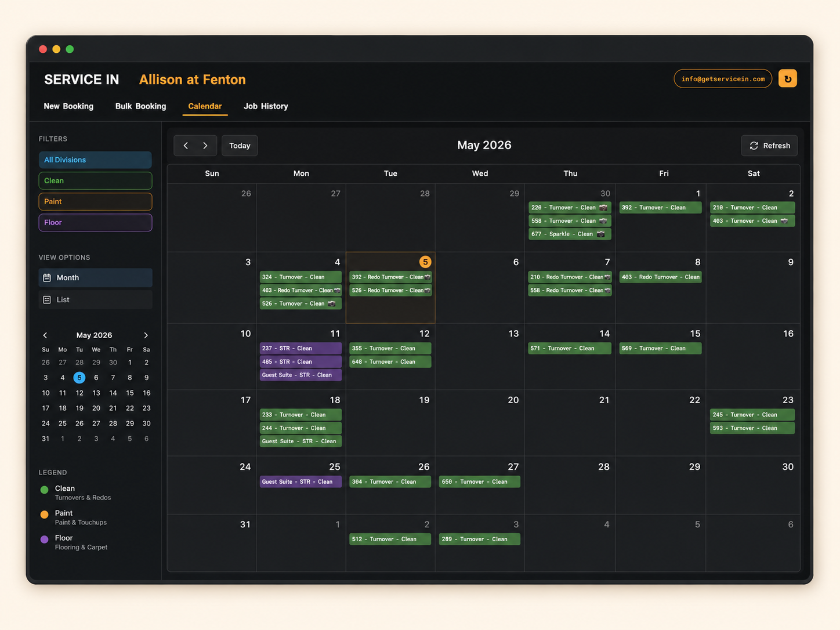
Task: Click the SERVICE IN logo text
Action: point(82,79)
